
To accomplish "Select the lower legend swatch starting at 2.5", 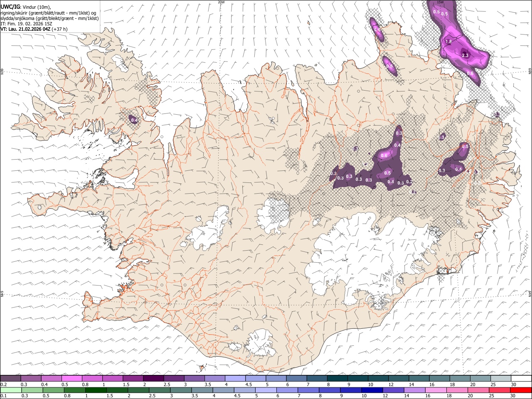I will [159, 390].
